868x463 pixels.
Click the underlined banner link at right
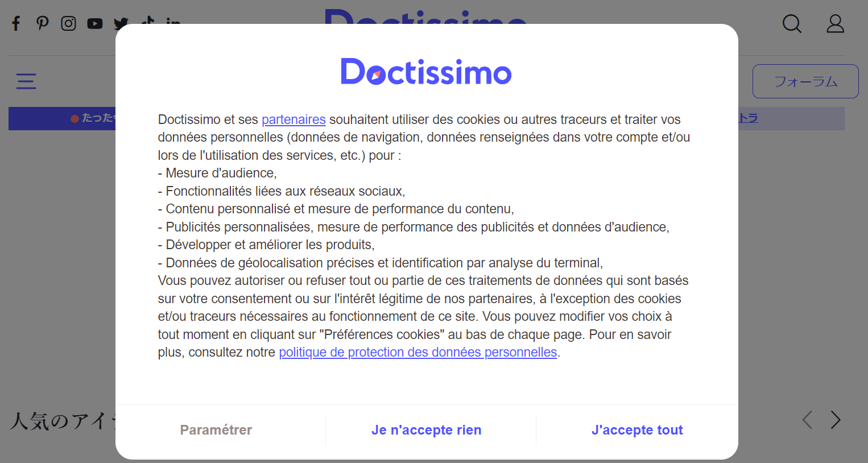[749, 118]
